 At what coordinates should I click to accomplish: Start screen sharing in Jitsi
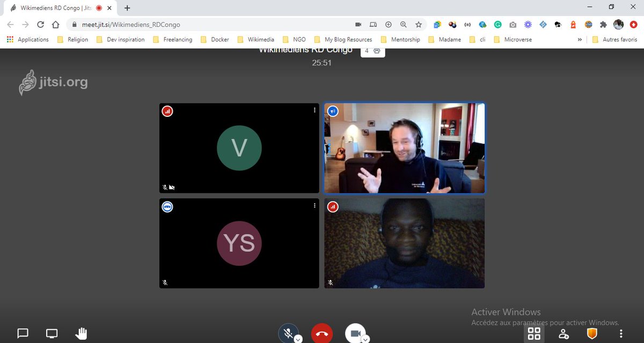coord(52,333)
